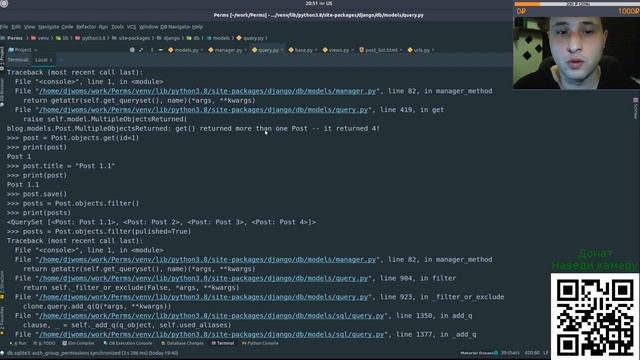Viewport: 640px width, 360px height.
Task: Click the locate-file target icon in Project toolbar
Action: tap(132, 50)
